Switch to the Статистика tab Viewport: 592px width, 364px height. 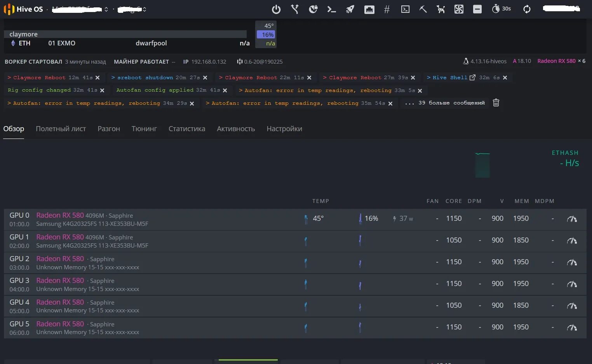coord(187,129)
